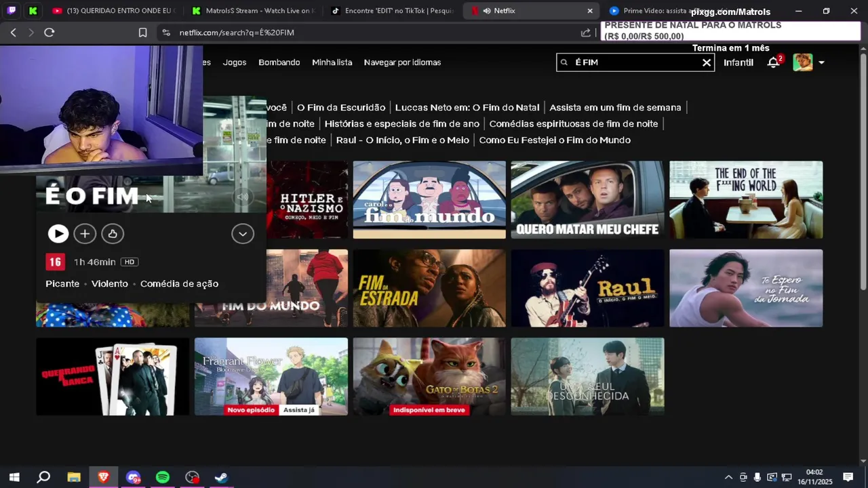The width and height of the screenshot is (868, 488).
Task: Open pinned Twitch tab
Action: click(x=12, y=11)
